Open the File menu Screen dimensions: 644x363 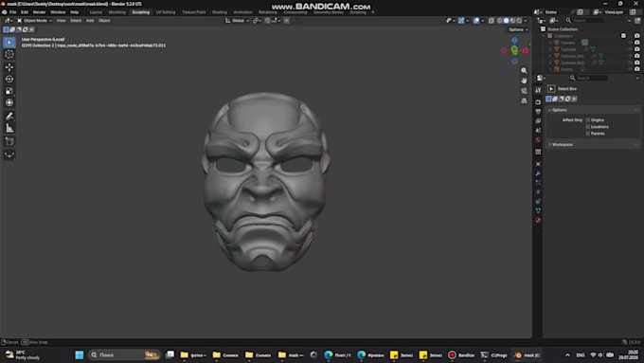(12, 12)
